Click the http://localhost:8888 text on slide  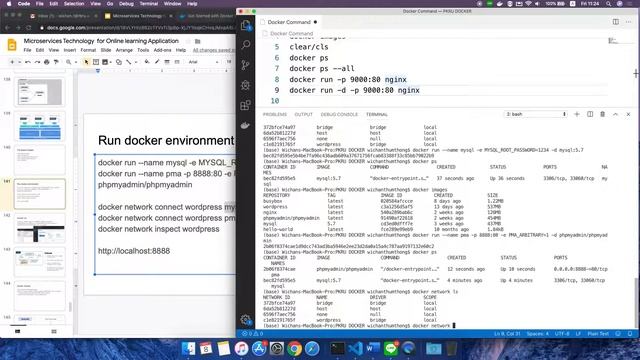[x=134, y=251]
